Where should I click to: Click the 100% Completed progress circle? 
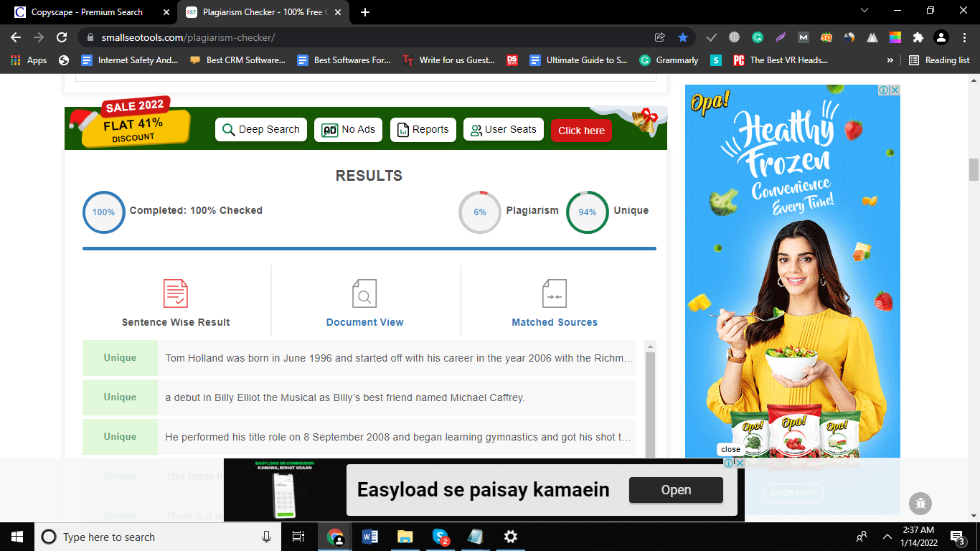104,212
